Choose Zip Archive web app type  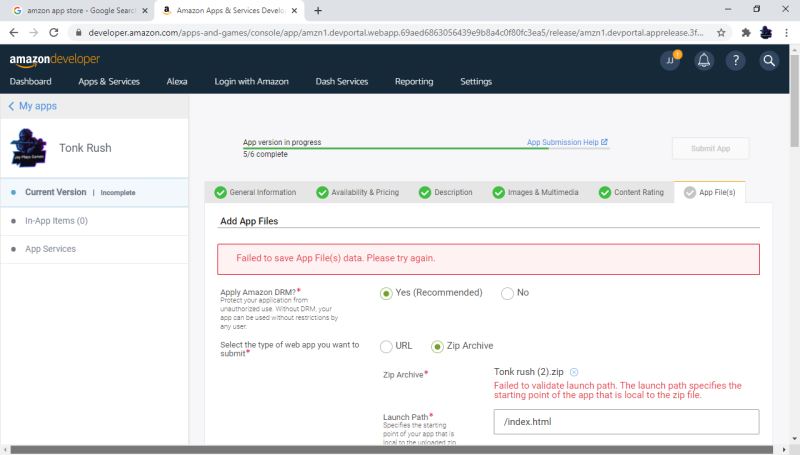(437, 346)
